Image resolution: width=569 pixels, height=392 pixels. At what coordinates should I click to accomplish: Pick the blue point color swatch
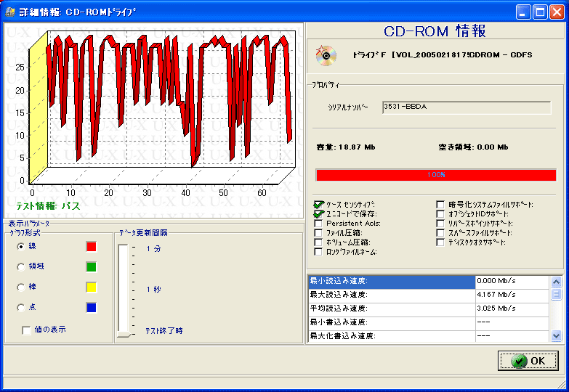(x=91, y=308)
